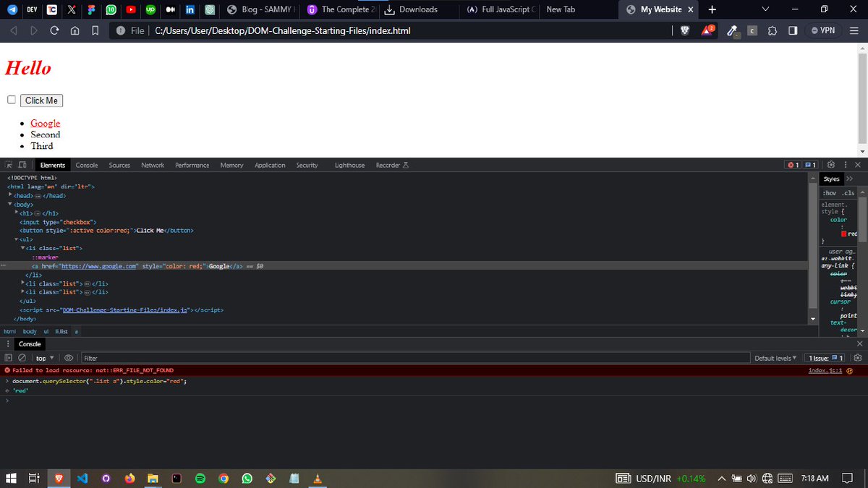
Task: Open Brave Shields lion icon
Action: (684, 30)
